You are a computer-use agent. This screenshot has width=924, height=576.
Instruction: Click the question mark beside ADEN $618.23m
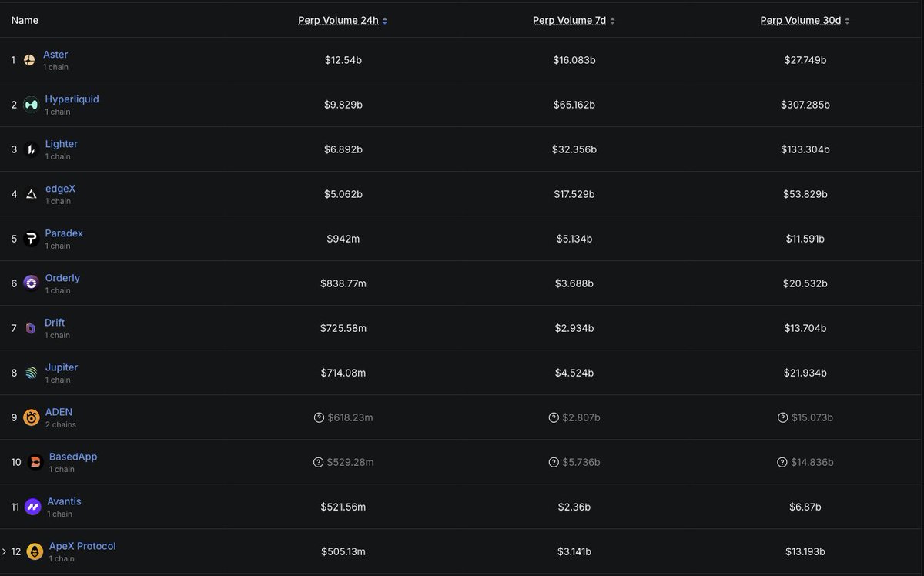click(x=319, y=417)
